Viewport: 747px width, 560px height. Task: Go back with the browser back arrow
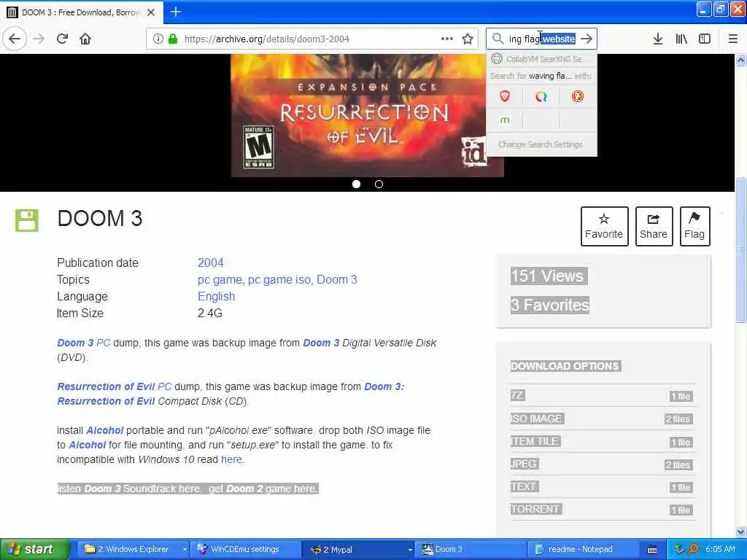coord(15,39)
